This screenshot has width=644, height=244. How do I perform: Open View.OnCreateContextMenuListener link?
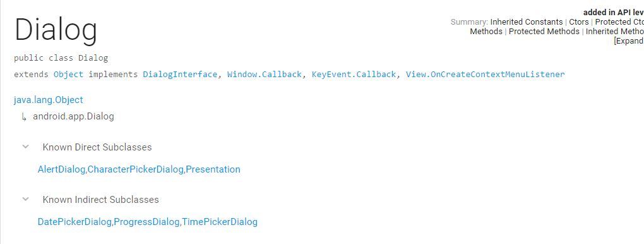click(485, 75)
